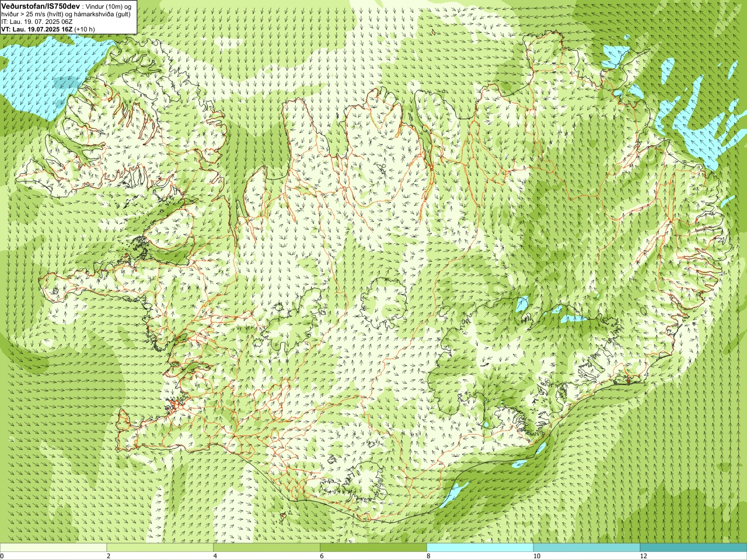This screenshot has height=560, width=747.
Task: Click the 4–6 green legend band
Action: coord(267,548)
